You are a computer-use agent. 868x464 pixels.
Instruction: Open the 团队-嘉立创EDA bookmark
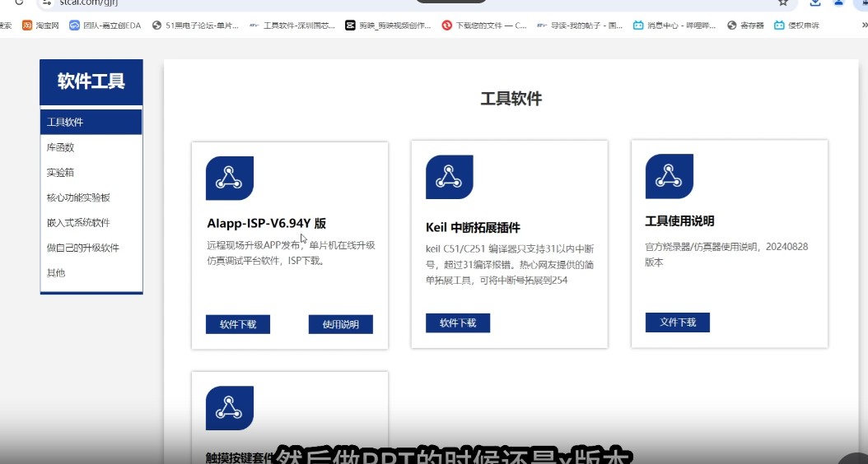coord(105,26)
